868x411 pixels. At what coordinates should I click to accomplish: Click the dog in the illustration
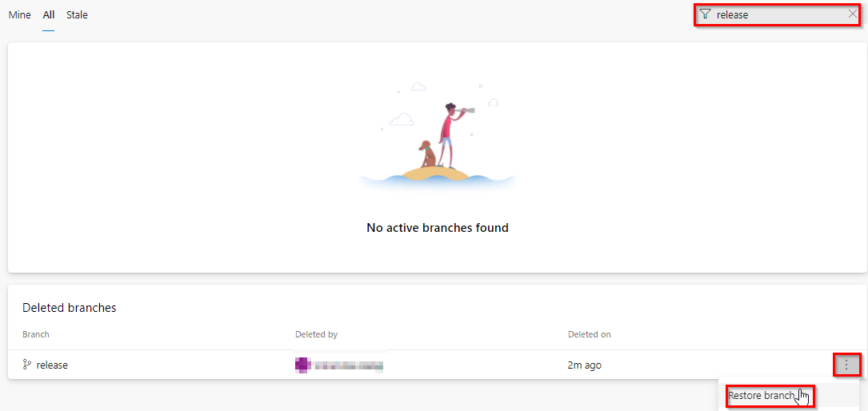click(427, 154)
